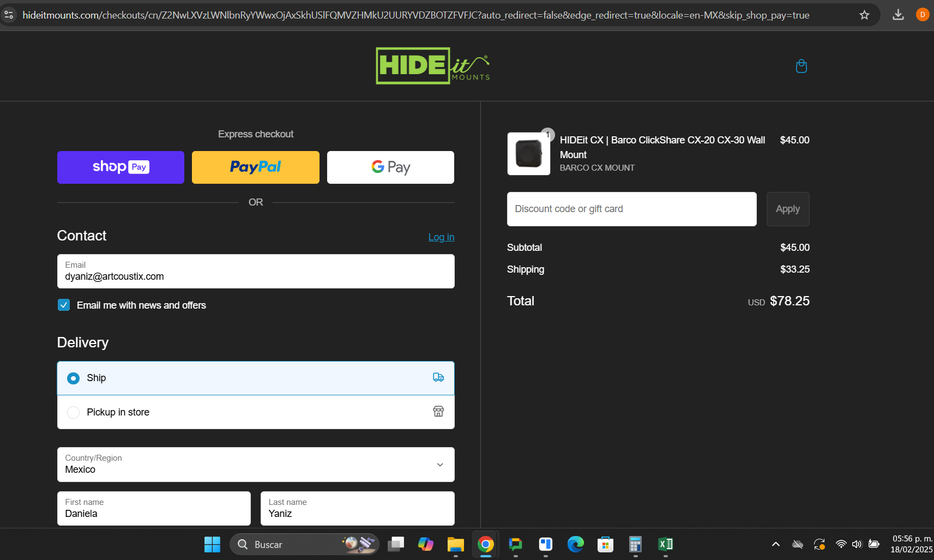The width and height of the screenshot is (934, 560).
Task: Click the Discount code or gift card field
Action: pos(631,209)
